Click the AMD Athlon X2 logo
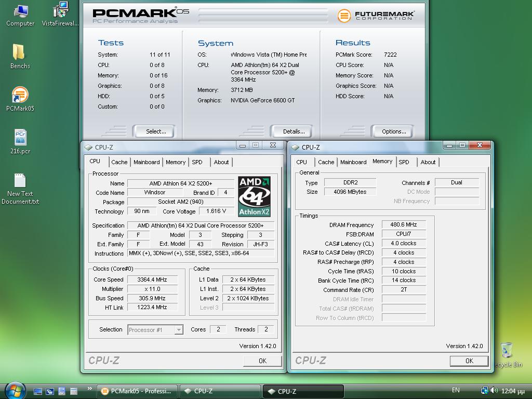Image resolution: width=532 pixels, height=399 pixels. coord(254,196)
